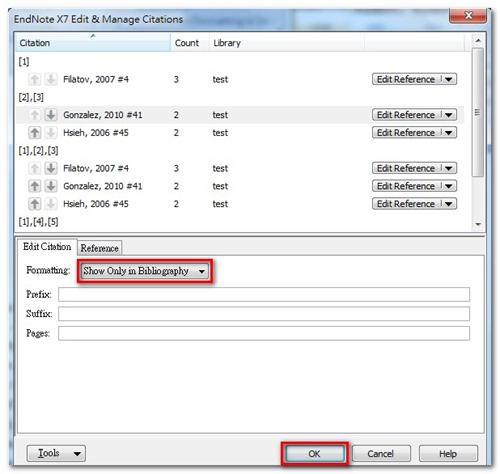Select Hsieh, 2006 #45 under [2],[3]
Screen dimensions: 500x474
(x=96, y=133)
